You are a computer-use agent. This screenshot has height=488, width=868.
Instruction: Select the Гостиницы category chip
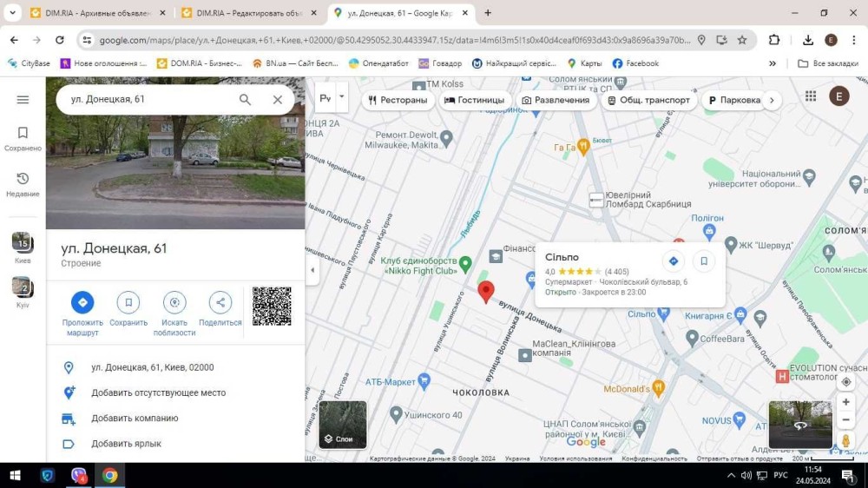pos(474,100)
